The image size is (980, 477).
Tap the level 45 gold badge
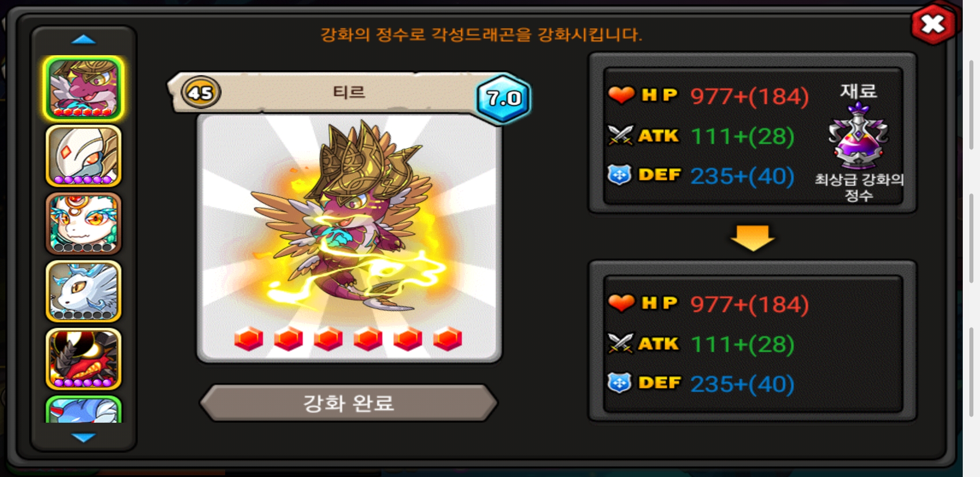click(201, 93)
